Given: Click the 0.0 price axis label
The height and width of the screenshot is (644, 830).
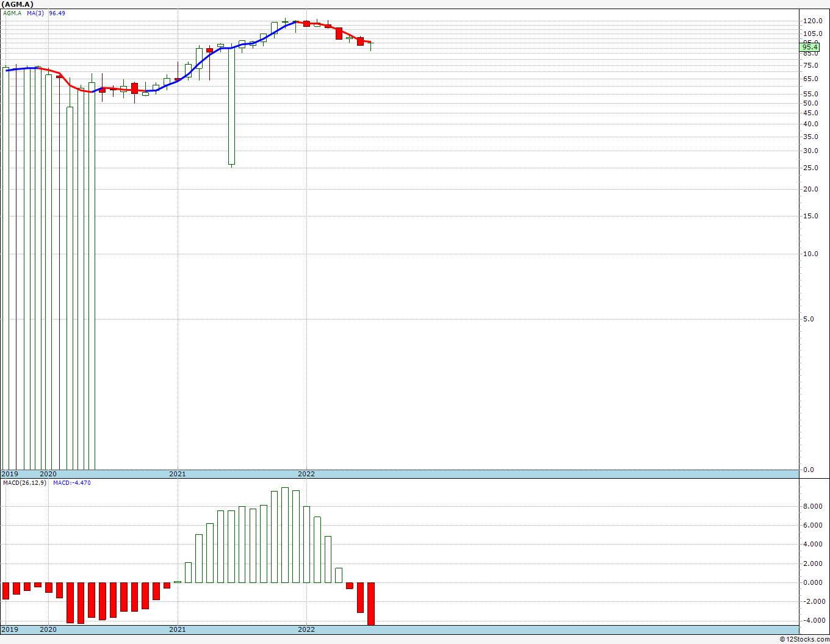Looking at the screenshot, I should click(809, 470).
